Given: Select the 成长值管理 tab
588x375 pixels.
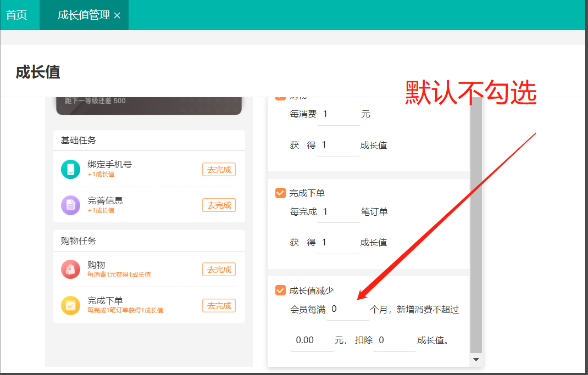Looking at the screenshot, I should click(x=84, y=15).
